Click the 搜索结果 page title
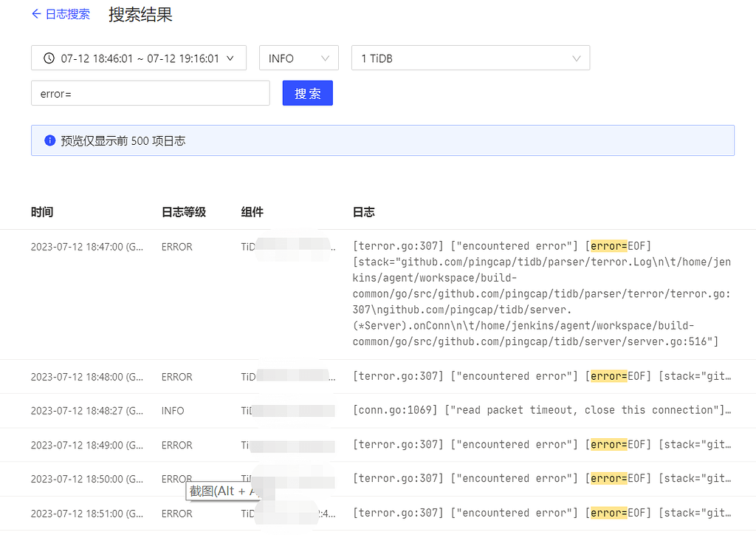Screen dimensions: 756x535 [140, 14]
